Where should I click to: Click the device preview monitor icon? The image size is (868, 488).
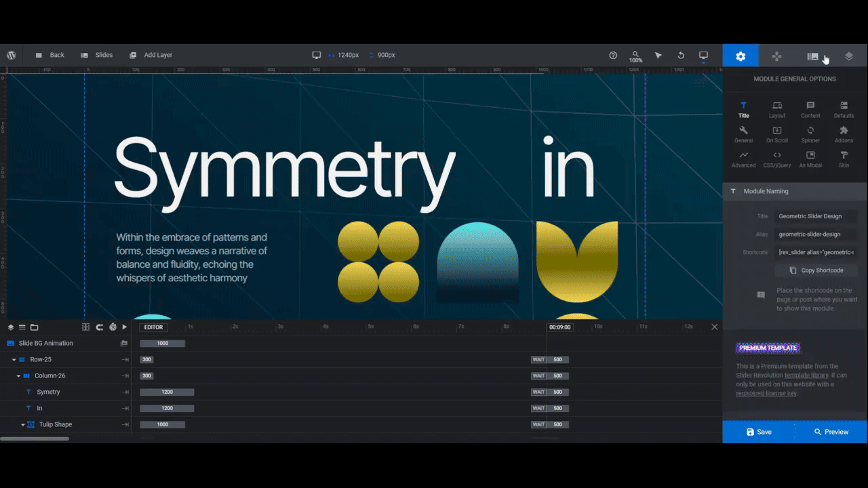pyautogui.click(x=703, y=55)
